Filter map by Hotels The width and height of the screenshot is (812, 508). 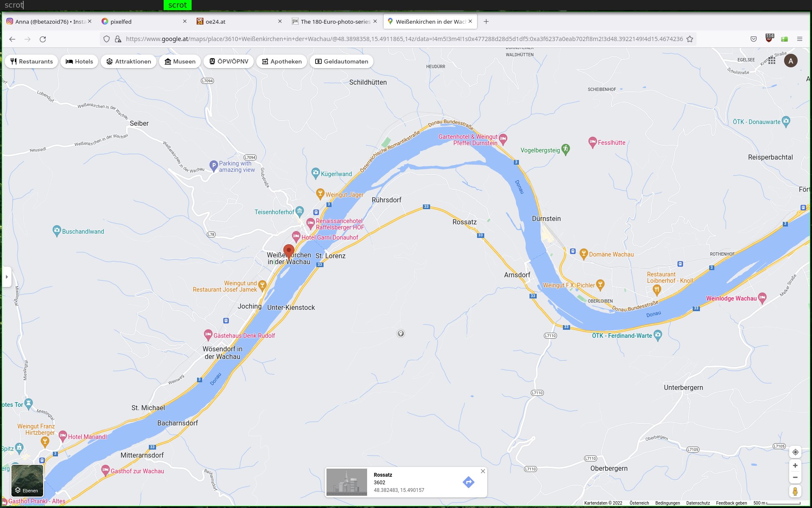pos(80,61)
